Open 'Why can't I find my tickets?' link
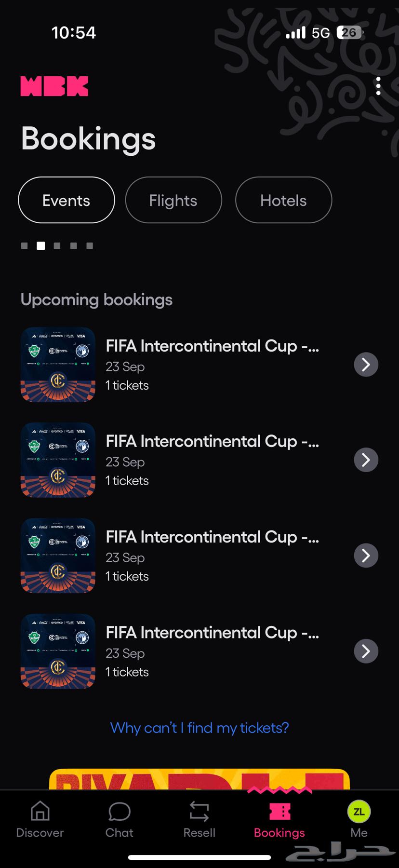This screenshot has width=399, height=868. coord(199,728)
